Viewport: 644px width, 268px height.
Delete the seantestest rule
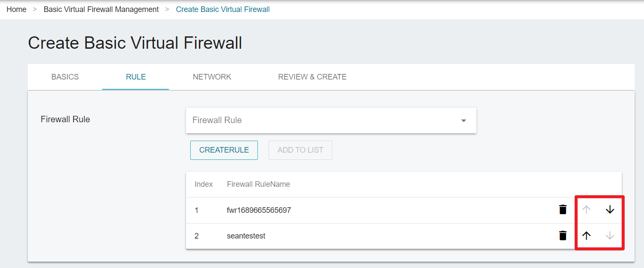(563, 236)
